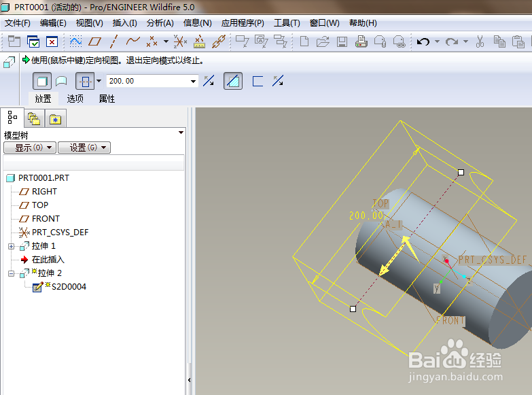Screen dimensions: 532x395
Task: Switch to model tree navigator tab
Action: click(12, 118)
